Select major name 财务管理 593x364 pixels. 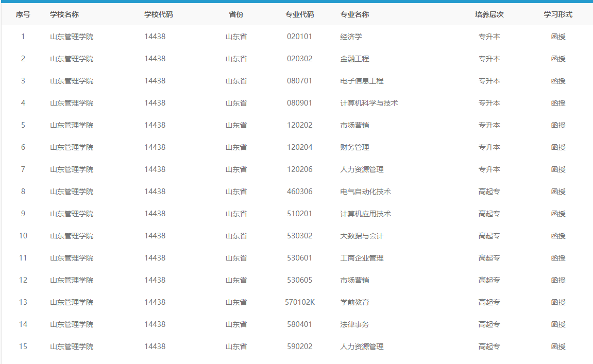(x=354, y=147)
